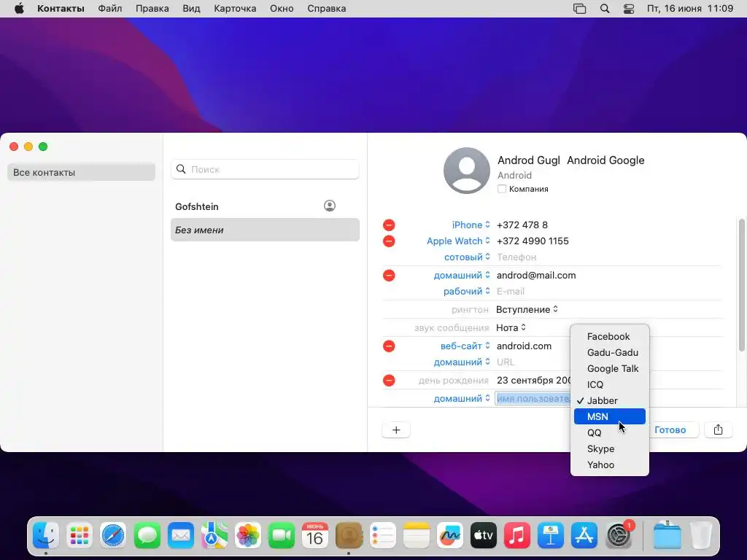Open Maps app in the Dock
747x560 pixels.
click(x=214, y=535)
